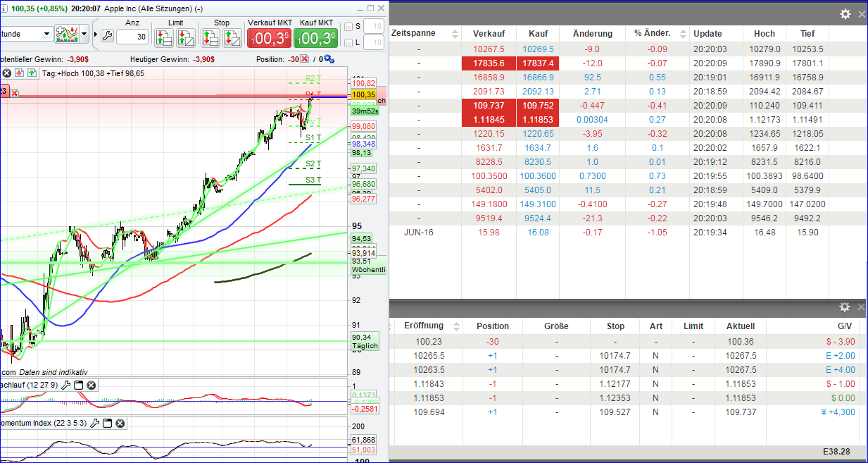Close the position with the red X icon
The height and width of the screenshot is (463, 868).
(306, 60)
